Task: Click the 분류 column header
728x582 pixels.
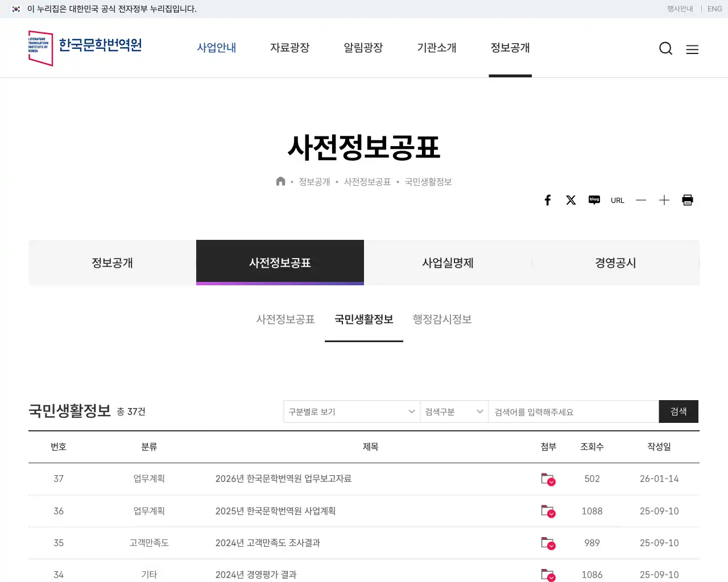Action: click(149, 447)
